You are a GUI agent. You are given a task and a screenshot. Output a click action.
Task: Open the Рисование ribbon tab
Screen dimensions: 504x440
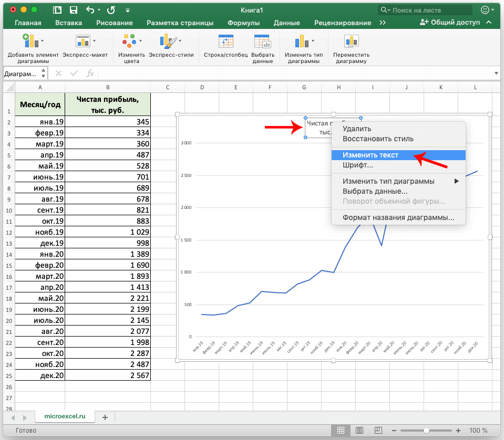(115, 23)
